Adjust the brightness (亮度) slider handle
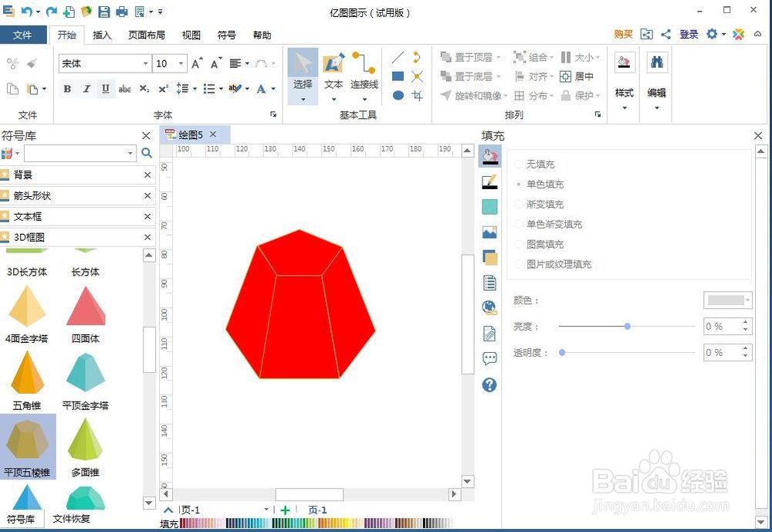The width and height of the screenshot is (772, 532). [627, 326]
